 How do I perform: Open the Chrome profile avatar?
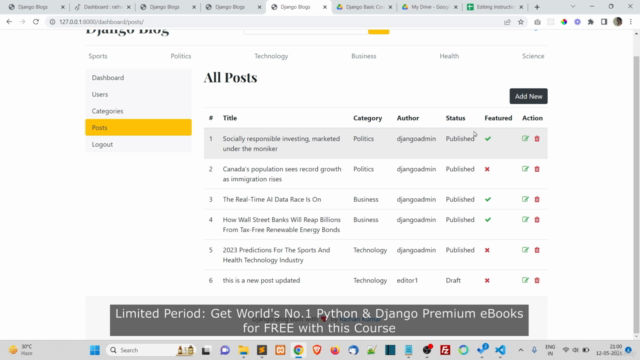click(618, 22)
